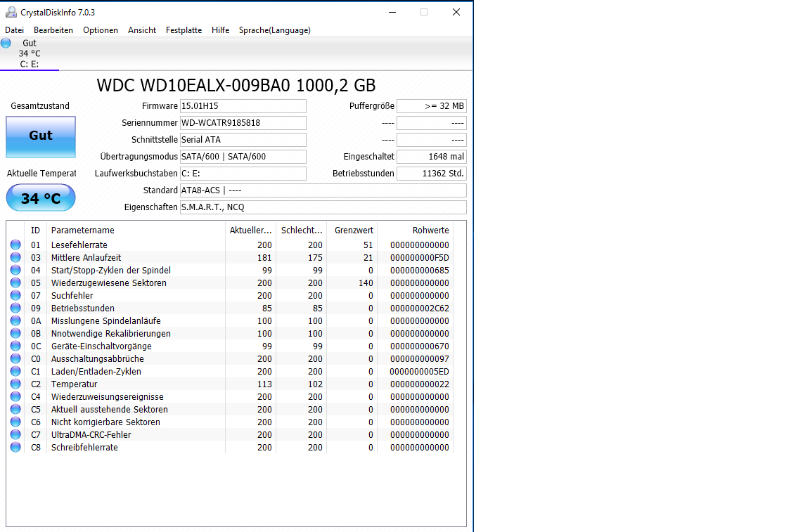Click the Parametername column header
The image size is (810, 532).
click(x=136, y=231)
